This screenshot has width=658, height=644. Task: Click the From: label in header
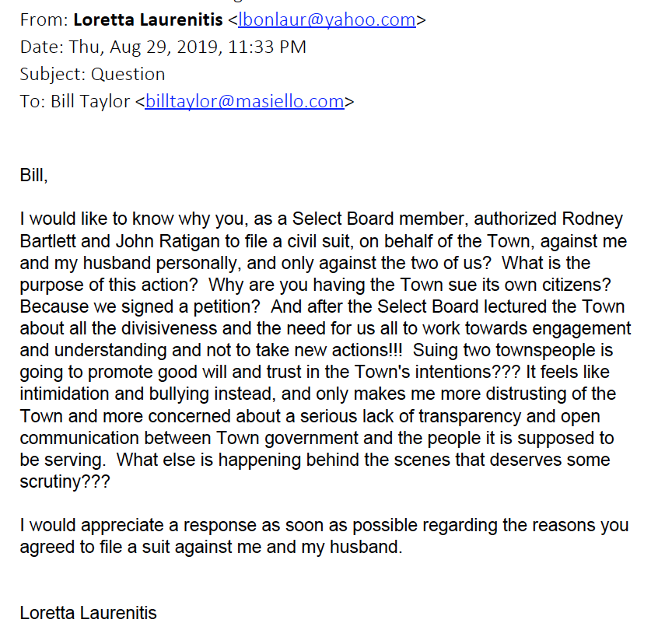44,19
